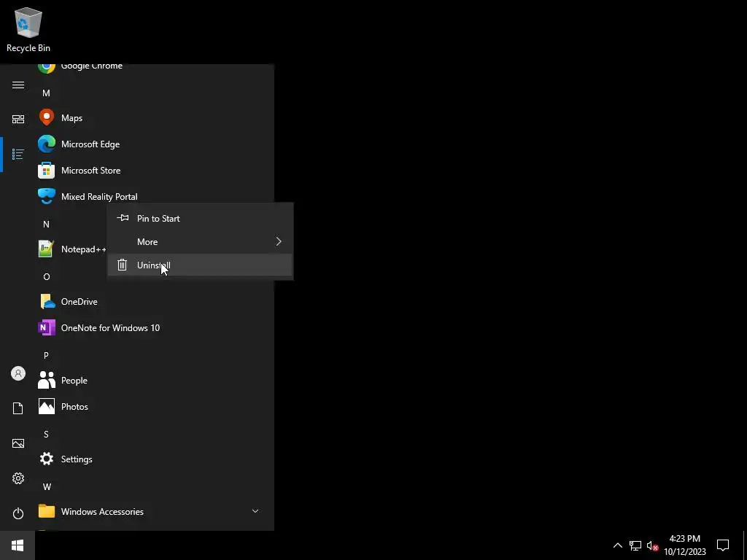Click the letter O section header
The width and height of the screenshot is (747, 560).
point(46,276)
